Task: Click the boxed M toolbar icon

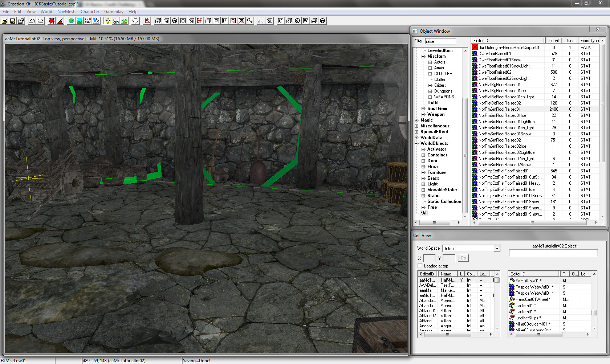Action: coord(166,21)
